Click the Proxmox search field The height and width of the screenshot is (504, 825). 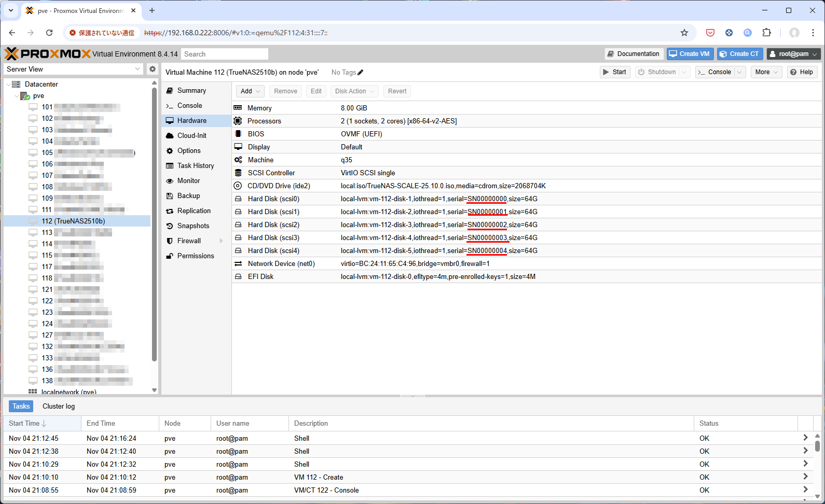(224, 54)
